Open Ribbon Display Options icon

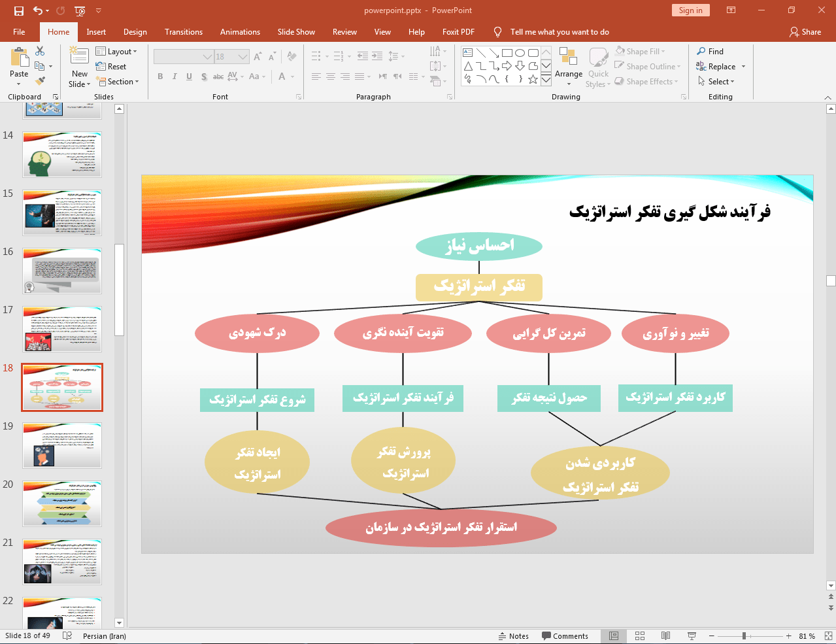731,10
